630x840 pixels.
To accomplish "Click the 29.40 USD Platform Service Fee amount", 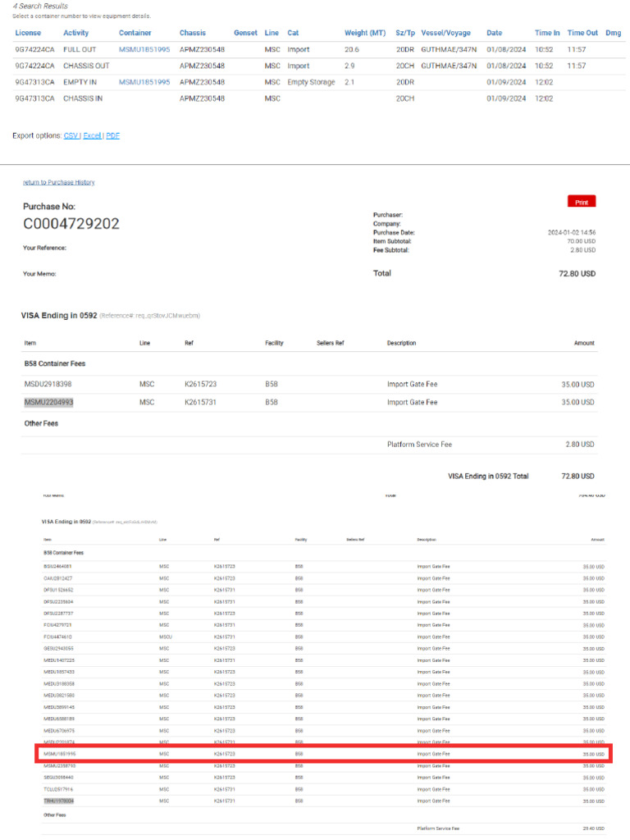I will 594,829.
